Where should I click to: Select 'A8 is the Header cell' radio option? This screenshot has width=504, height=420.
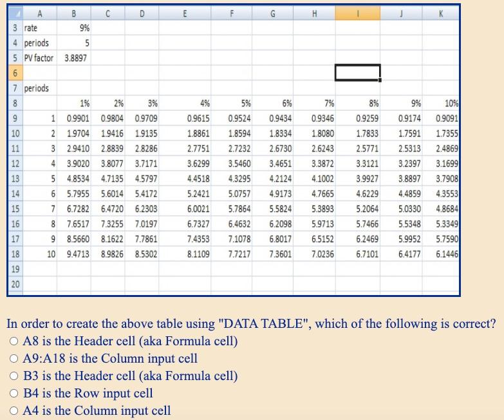coord(14,341)
